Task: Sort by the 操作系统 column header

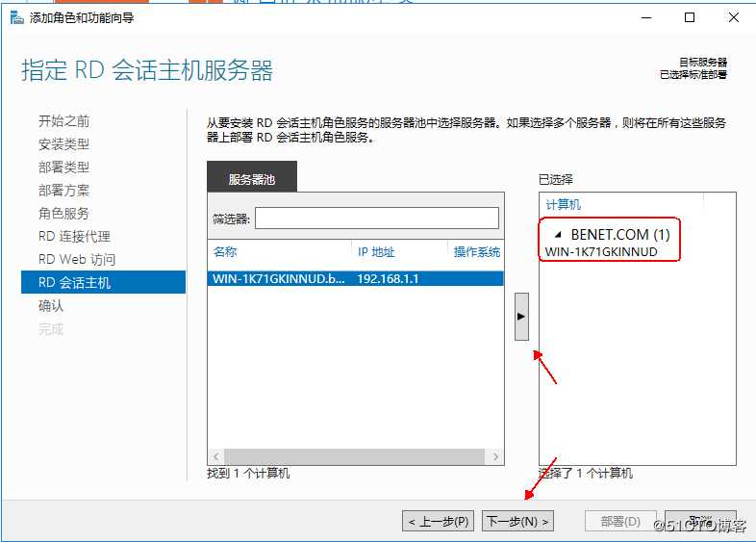Action: [476, 252]
